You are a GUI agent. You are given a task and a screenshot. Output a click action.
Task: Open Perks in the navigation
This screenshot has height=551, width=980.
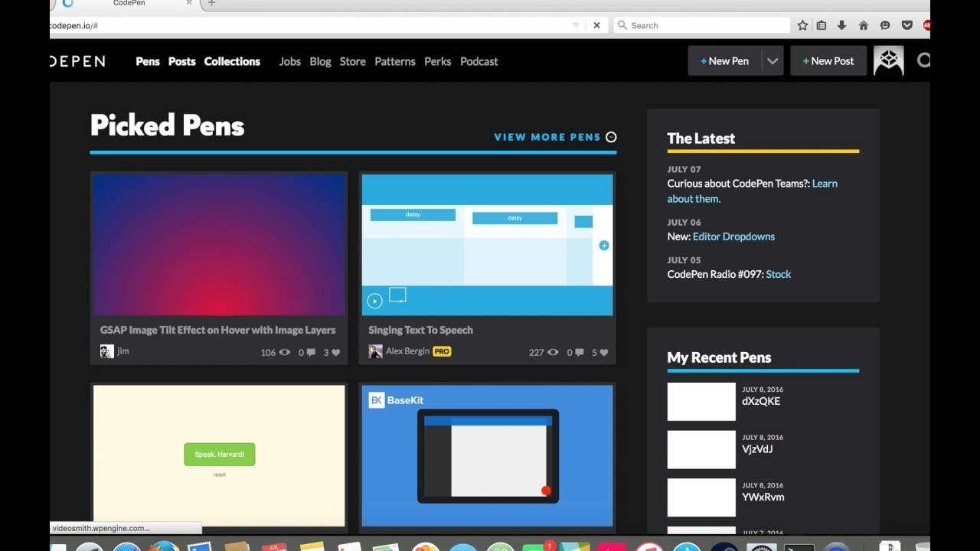[438, 61]
